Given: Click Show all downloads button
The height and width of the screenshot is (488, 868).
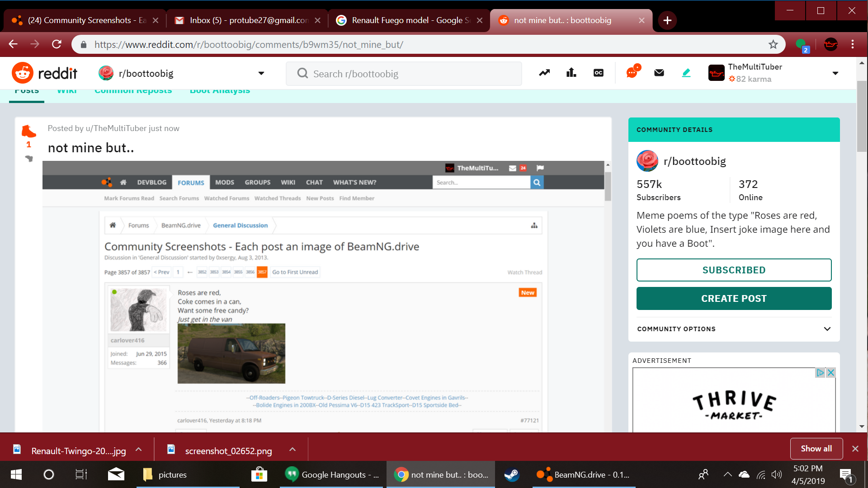Looking at the screenshot, I should 816,449.
